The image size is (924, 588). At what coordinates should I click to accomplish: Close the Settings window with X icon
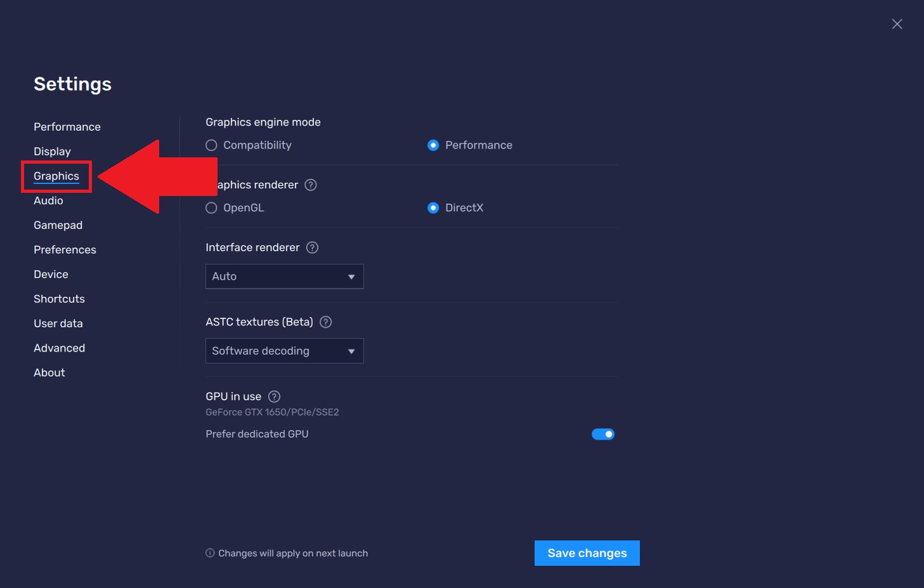897,24
